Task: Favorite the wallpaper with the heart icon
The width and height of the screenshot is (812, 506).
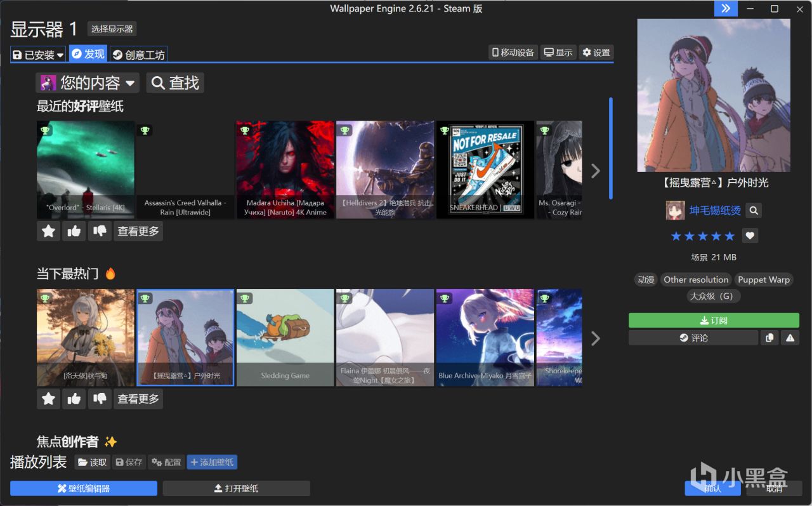Action: click(x=750, y=236)
